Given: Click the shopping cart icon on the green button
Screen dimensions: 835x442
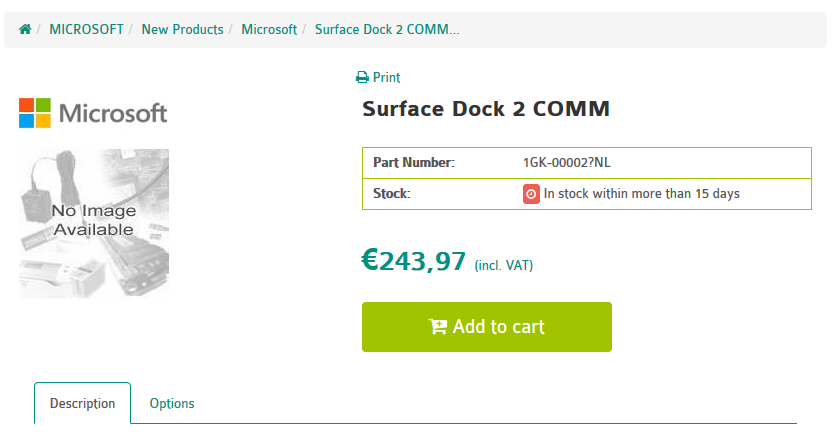Looking at the screenshot, I should (438, 327).
